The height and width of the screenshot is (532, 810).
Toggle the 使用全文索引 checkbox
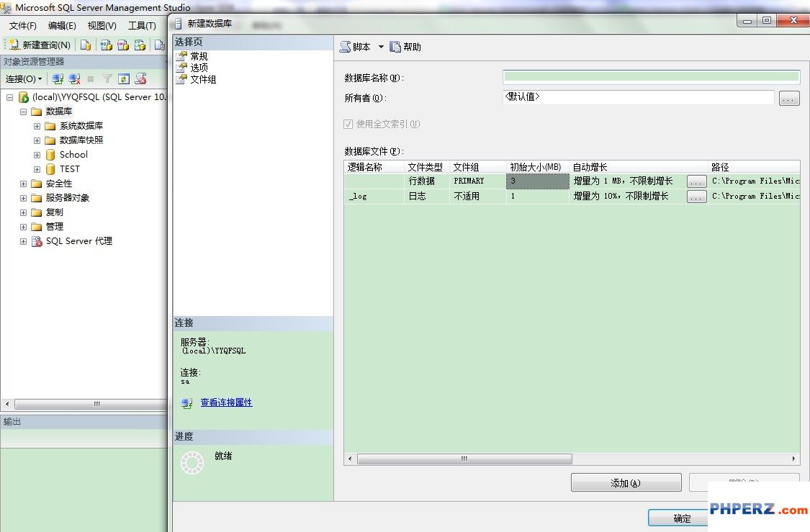pyautogui.click(x=348, y=124)
